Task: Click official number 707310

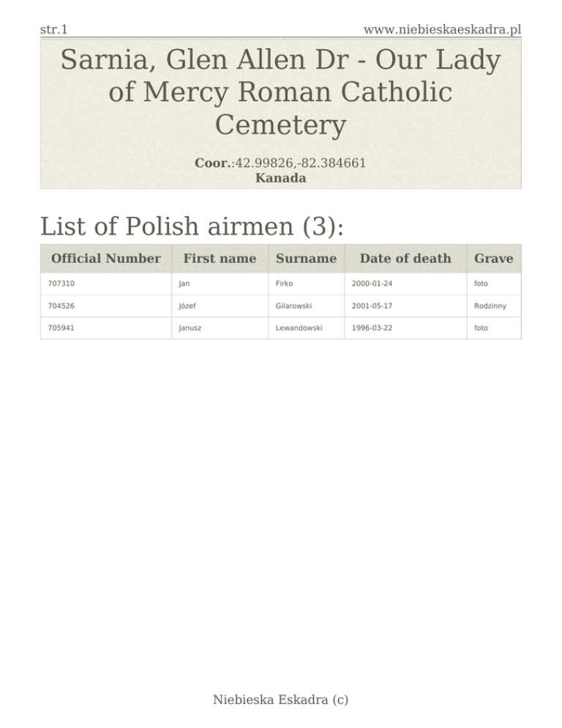Action: pos(60,283)
